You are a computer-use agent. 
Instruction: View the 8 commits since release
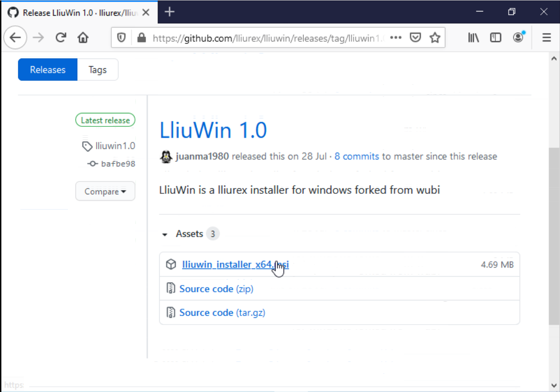pyautogui.click(x=357, y=156)
